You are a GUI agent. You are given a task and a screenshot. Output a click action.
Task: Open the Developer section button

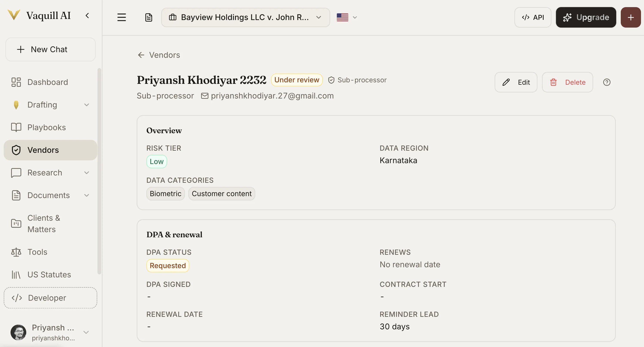tap(50, 298)
